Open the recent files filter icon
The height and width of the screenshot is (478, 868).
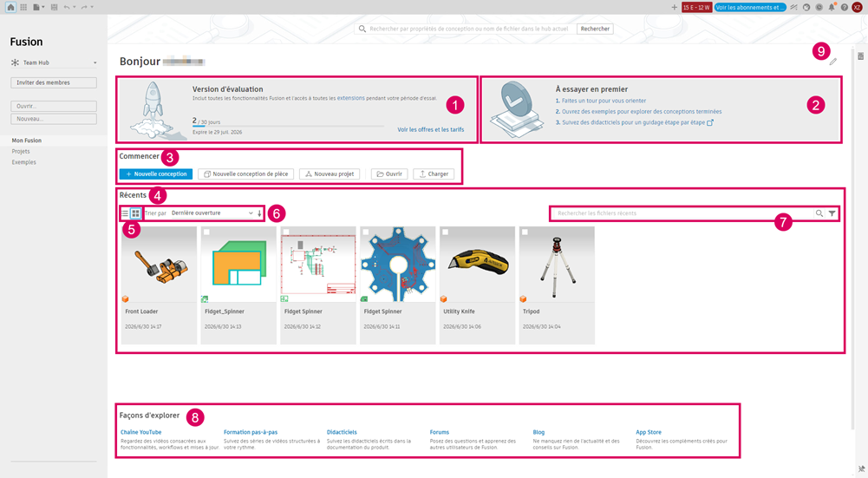pyautogui.click(x=832, y=213)
